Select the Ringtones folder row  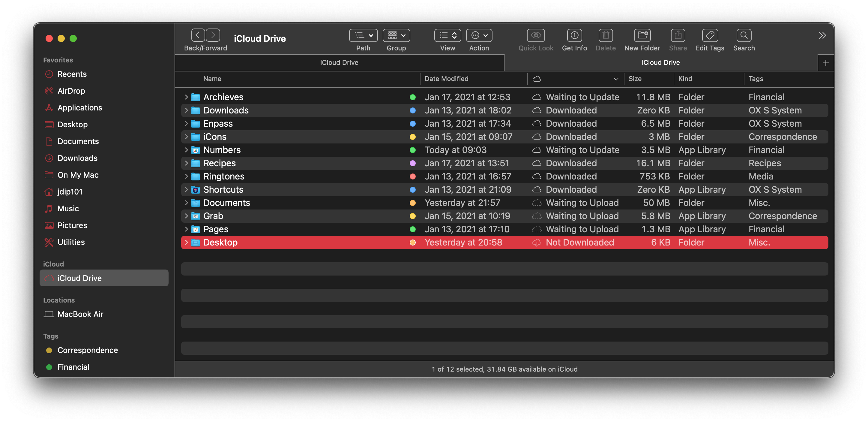click(x=224, y=176)
